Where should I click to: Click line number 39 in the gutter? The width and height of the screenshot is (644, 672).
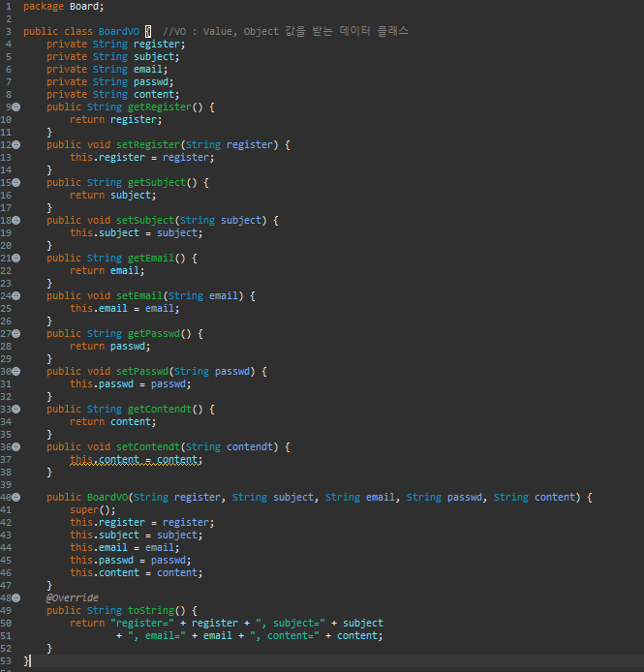click(6, 485)
